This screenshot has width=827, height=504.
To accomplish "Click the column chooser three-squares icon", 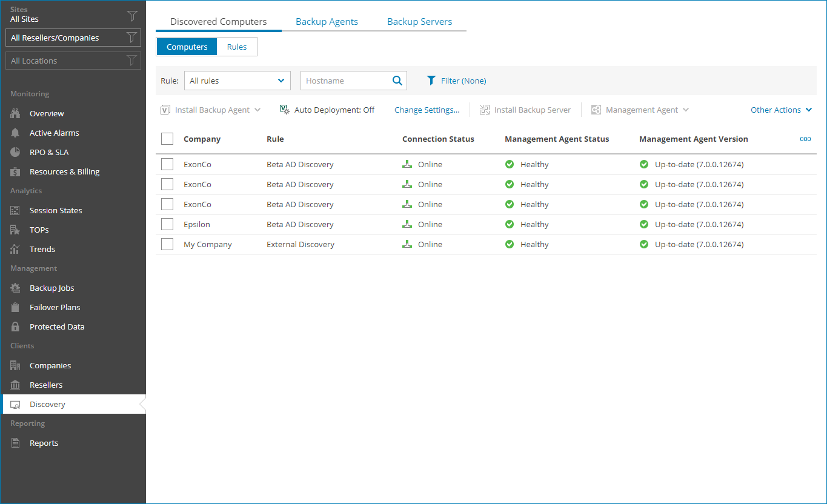I will click(x=805, y=139).
